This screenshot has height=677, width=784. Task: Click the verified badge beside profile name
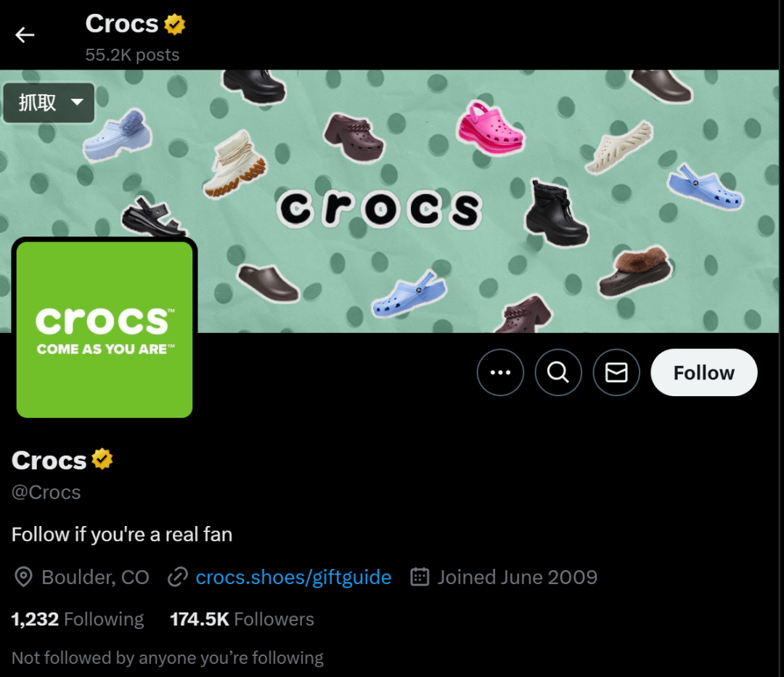102,459
